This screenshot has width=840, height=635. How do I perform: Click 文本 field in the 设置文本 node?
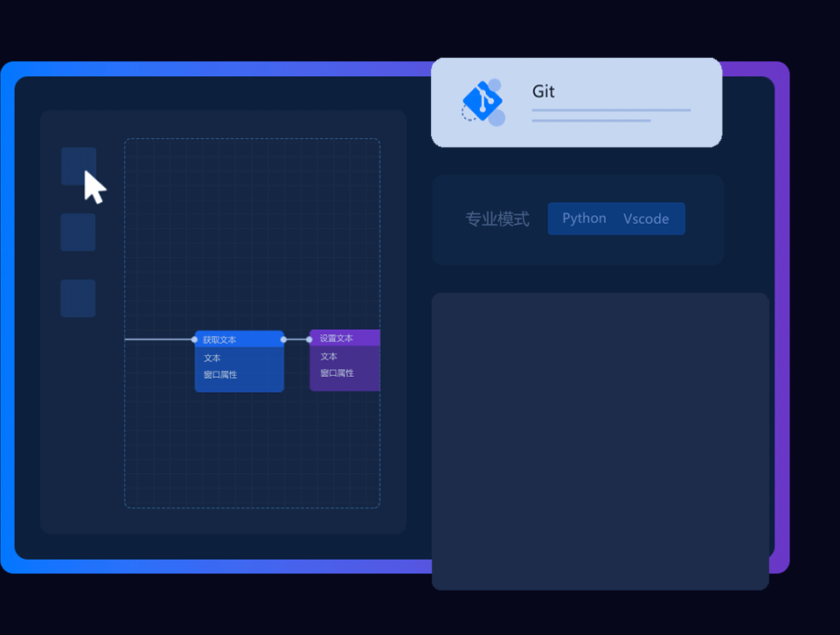click(x=329, y=356)
